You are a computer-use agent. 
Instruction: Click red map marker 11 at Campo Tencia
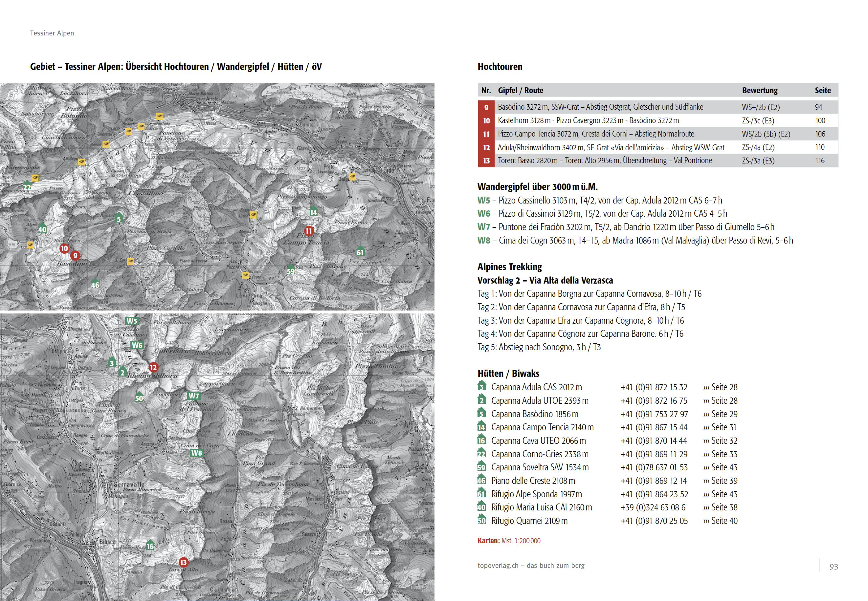tap(309, 231)
